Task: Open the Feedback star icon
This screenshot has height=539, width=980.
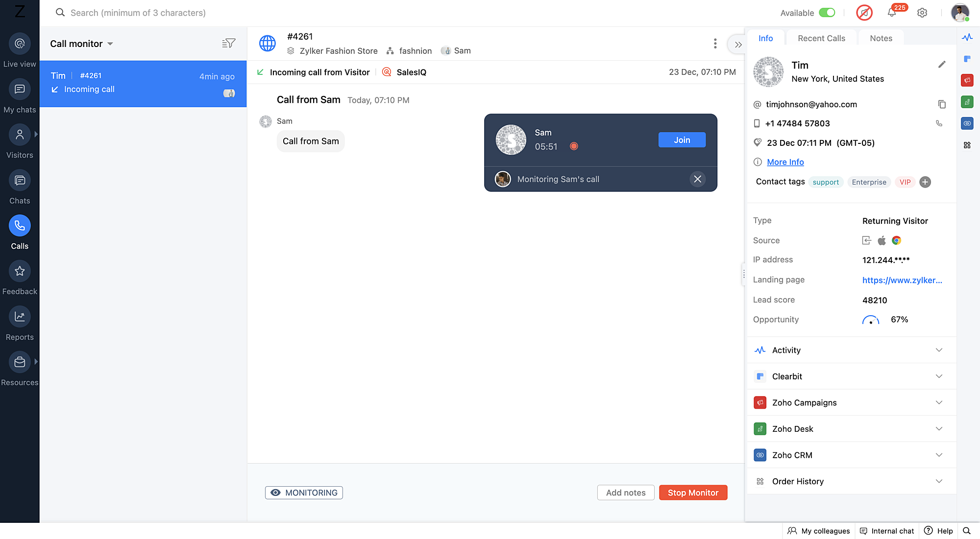Action: 20,271
